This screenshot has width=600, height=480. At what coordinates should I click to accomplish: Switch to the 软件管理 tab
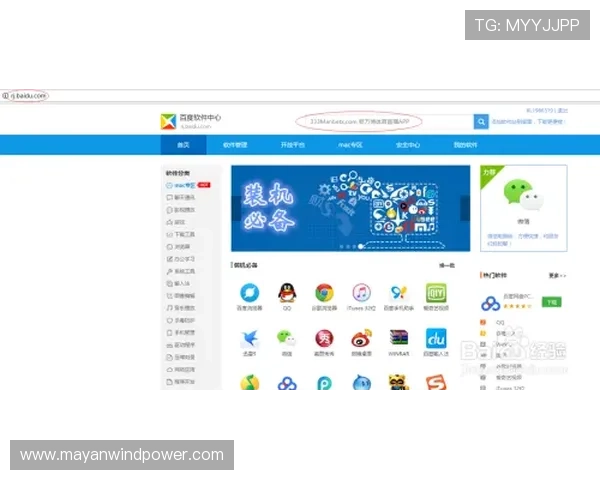(235, 145)
